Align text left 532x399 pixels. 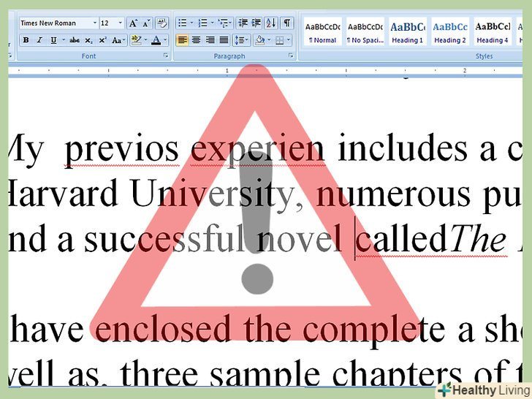click(x=182, y=40)
